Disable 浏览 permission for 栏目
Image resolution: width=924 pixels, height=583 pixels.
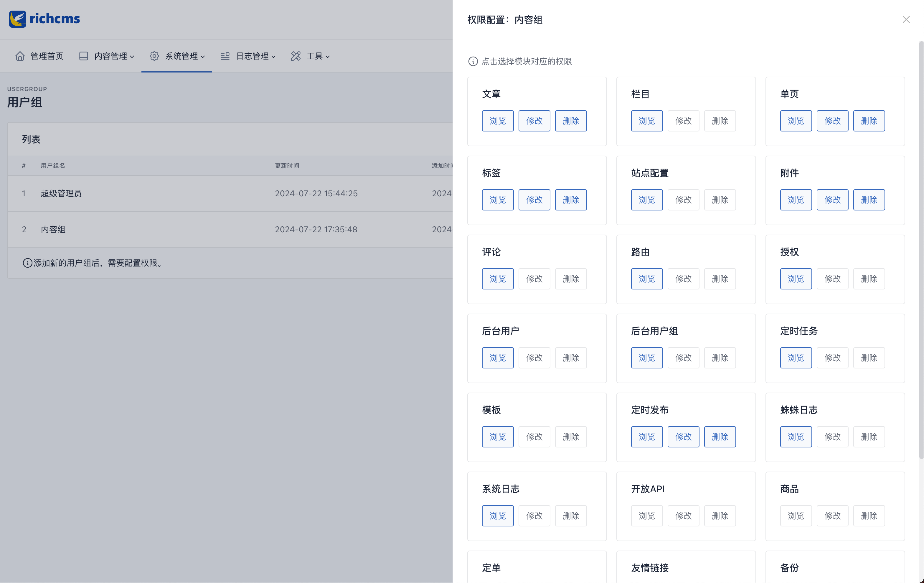[646, 121]
